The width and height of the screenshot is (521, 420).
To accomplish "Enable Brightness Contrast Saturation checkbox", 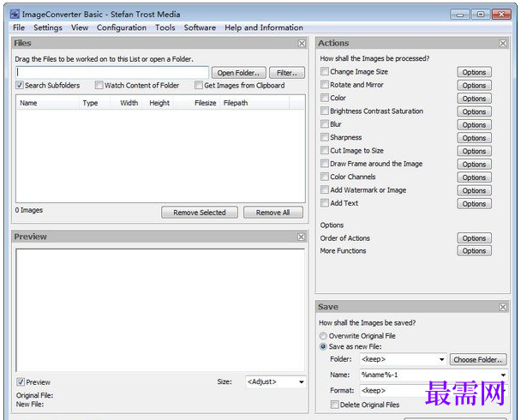I will point(325,111).
